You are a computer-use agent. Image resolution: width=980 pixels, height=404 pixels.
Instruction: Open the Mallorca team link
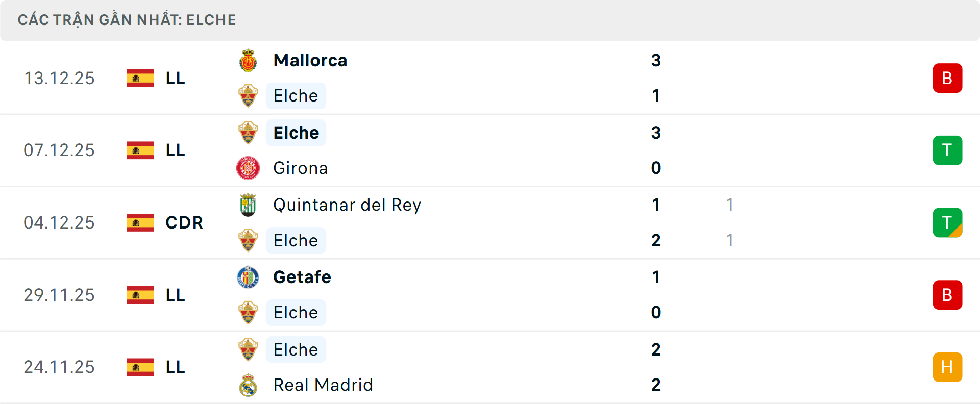point(310,61)
